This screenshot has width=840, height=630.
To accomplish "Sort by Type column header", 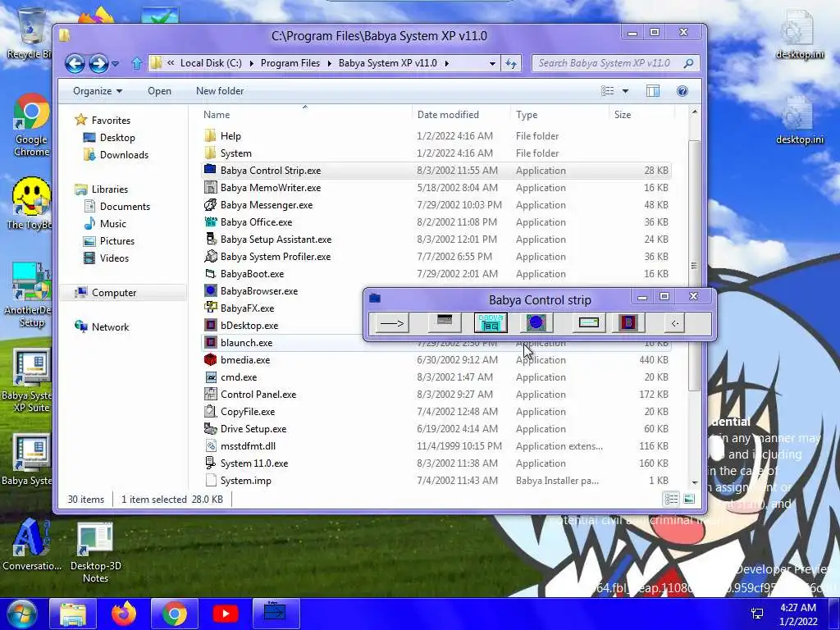I will tap(559, 115).
